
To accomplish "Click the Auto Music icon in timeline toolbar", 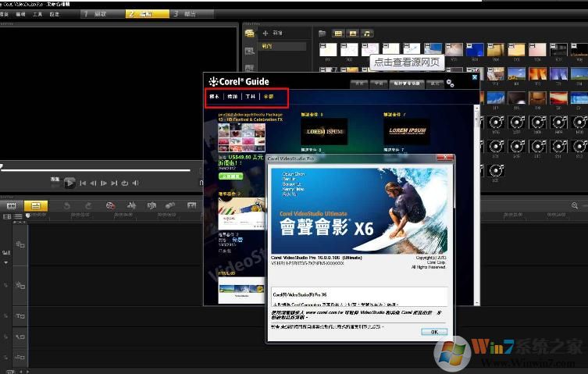I will [x=151, y=205].
